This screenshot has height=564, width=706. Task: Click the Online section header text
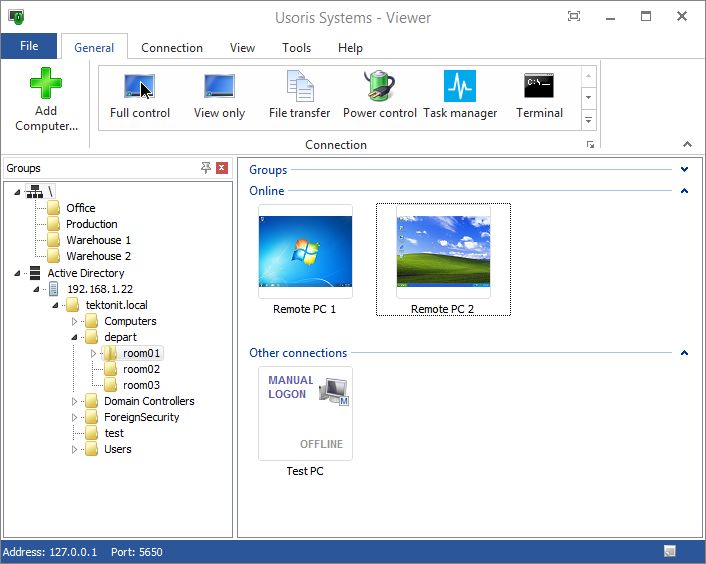click(267, 191)
